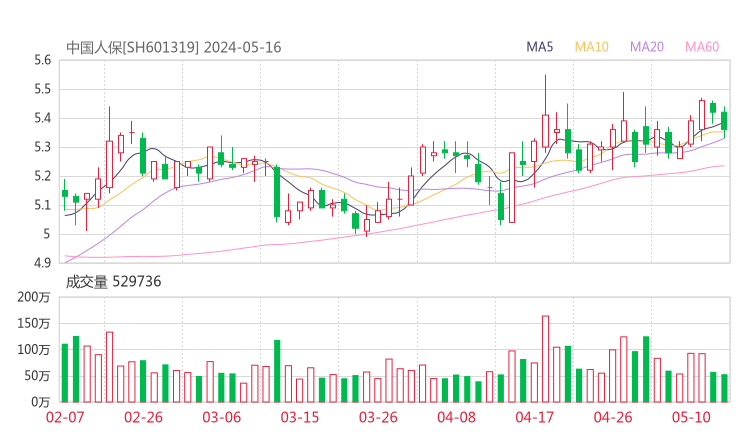Click the 5.6 price axis label
This screenshot has height=440, width=740.
pyautogui.click(x=42, y=60)
